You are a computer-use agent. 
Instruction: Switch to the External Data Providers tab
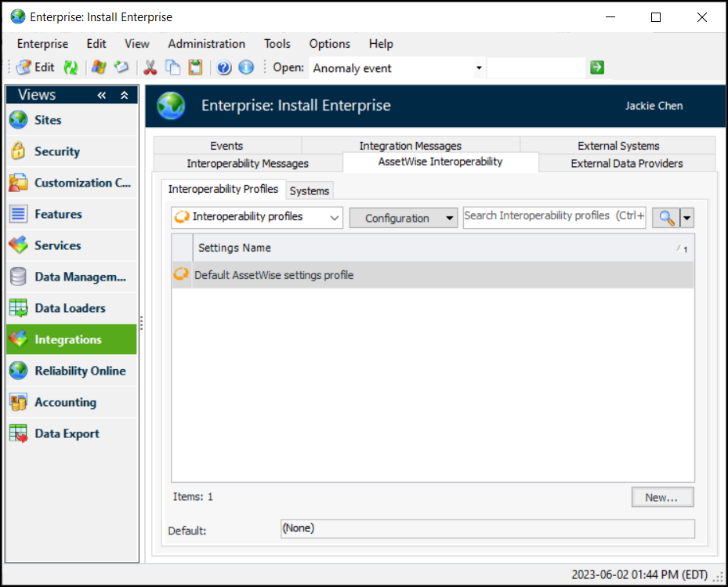(x=627, y=163)
